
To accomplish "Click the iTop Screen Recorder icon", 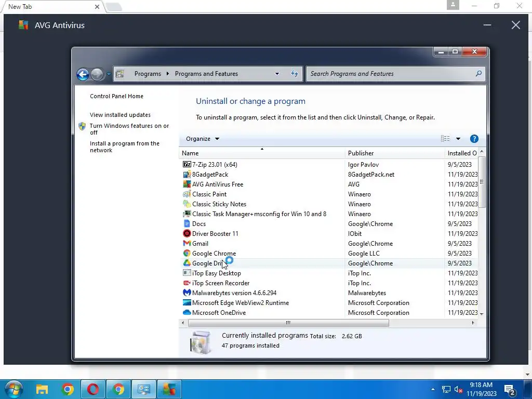I will click(187, 283).
